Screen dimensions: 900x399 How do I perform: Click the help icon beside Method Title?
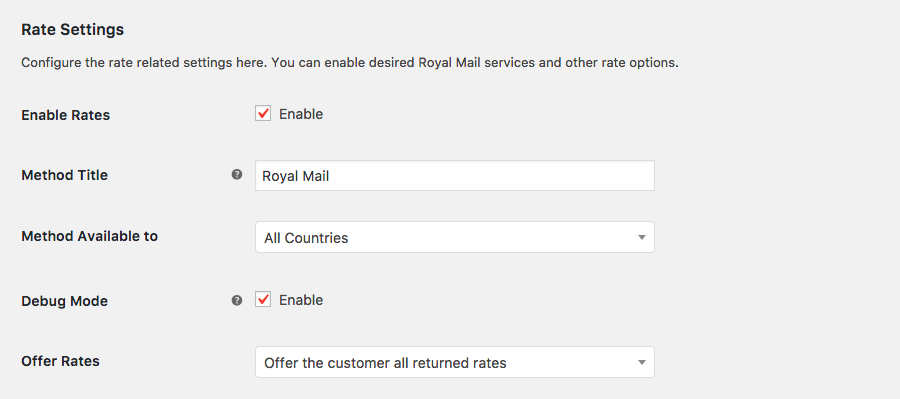click(x=236, y=175)
